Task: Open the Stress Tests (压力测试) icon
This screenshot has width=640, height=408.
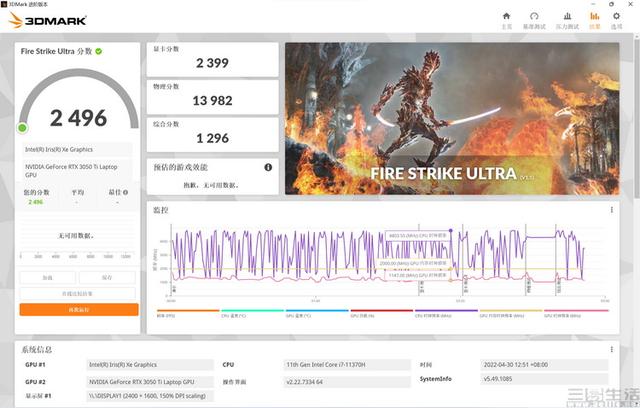Action: pos(565,19)
